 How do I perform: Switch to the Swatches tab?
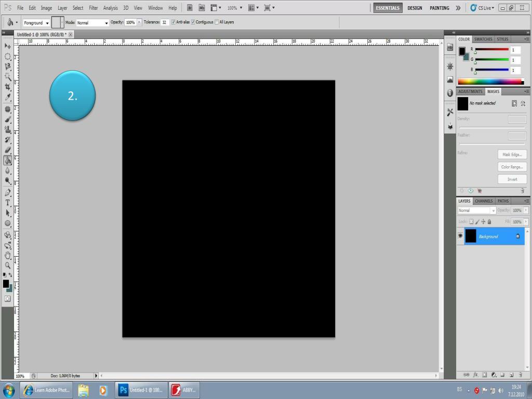(483, 39)
